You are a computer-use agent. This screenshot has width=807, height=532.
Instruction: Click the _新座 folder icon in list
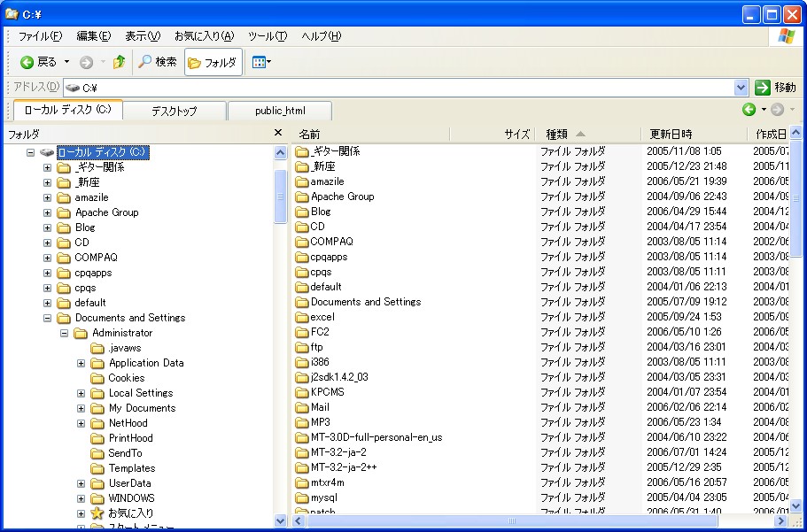click(301, 166)
